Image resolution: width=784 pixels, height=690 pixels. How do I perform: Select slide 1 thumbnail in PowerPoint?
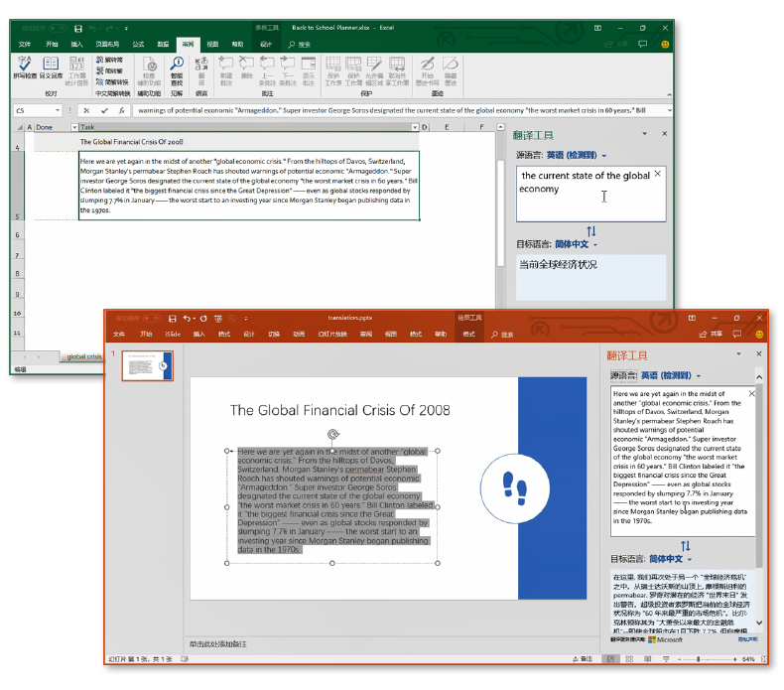pos(148,365)
